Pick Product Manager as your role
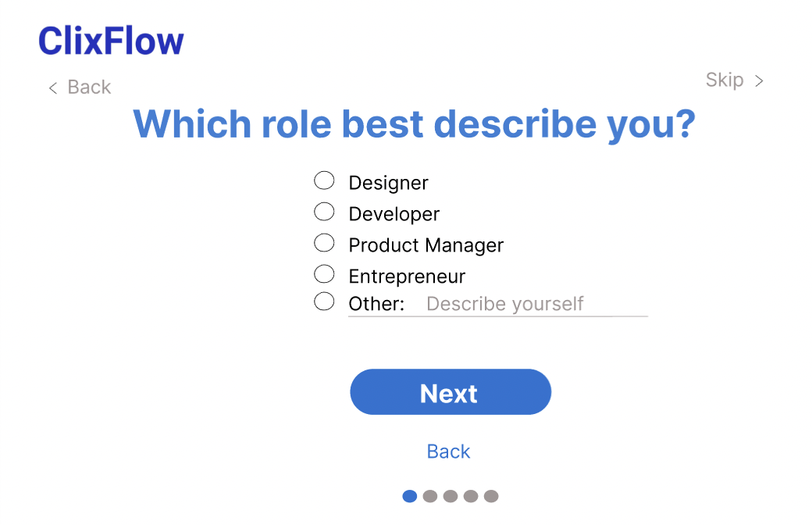Screen dimensions: 812x525 click(324, 243)
